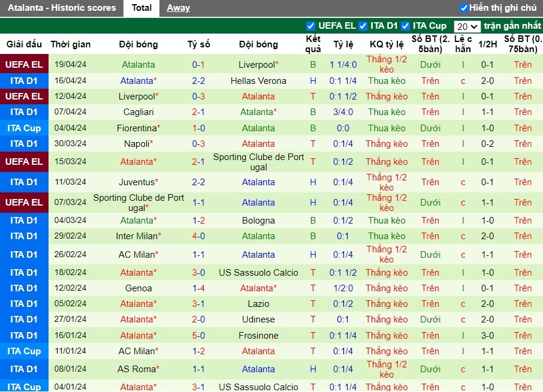This screenshot has width=543, height=392.
Task: Click AC Milan in the 11/01/24 row
Action: [138, 351]
